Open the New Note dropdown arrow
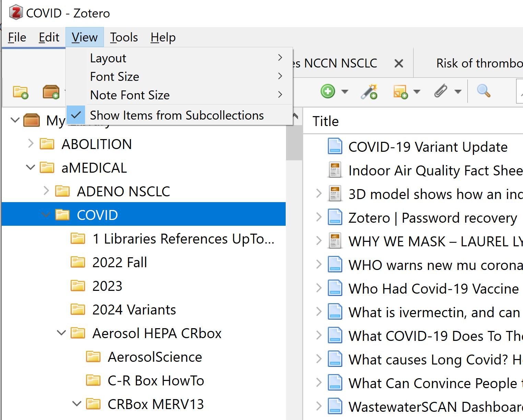The image size is (523, 420). 417,91
